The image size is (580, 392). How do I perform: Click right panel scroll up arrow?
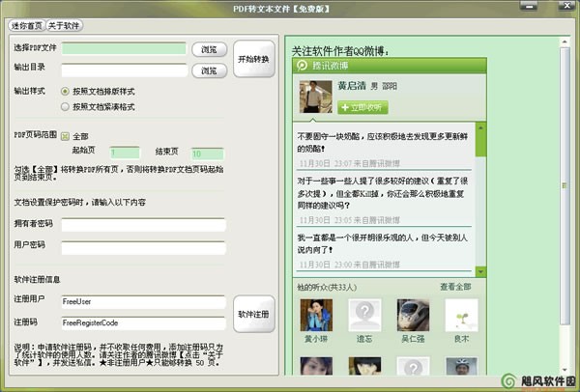coord(565,41)
